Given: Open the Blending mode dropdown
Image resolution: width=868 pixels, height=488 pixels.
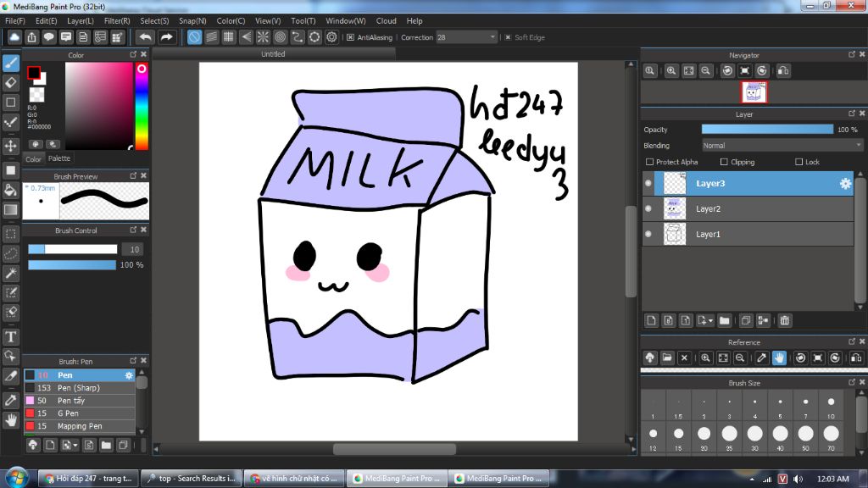Looking at the screenshot, I should tap(782, 146).
